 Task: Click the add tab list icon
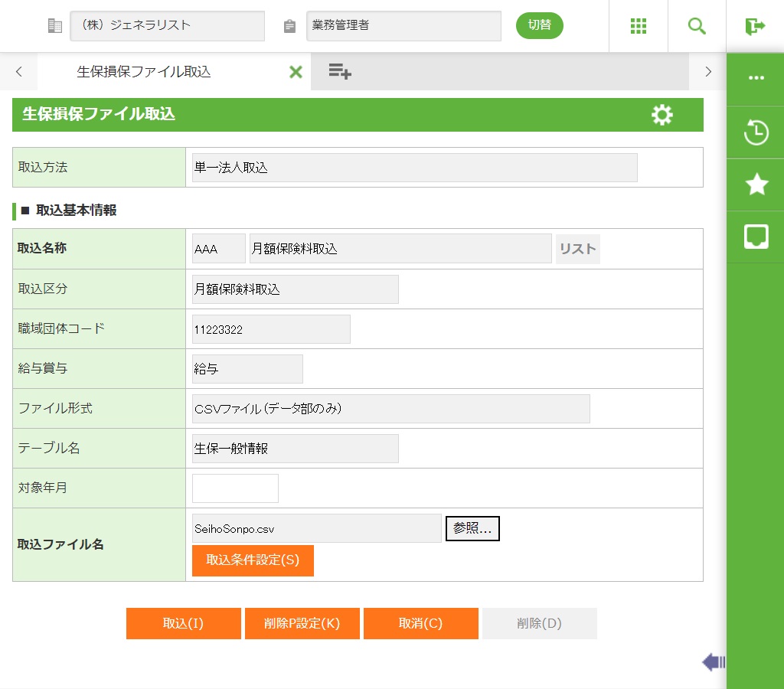339,72
